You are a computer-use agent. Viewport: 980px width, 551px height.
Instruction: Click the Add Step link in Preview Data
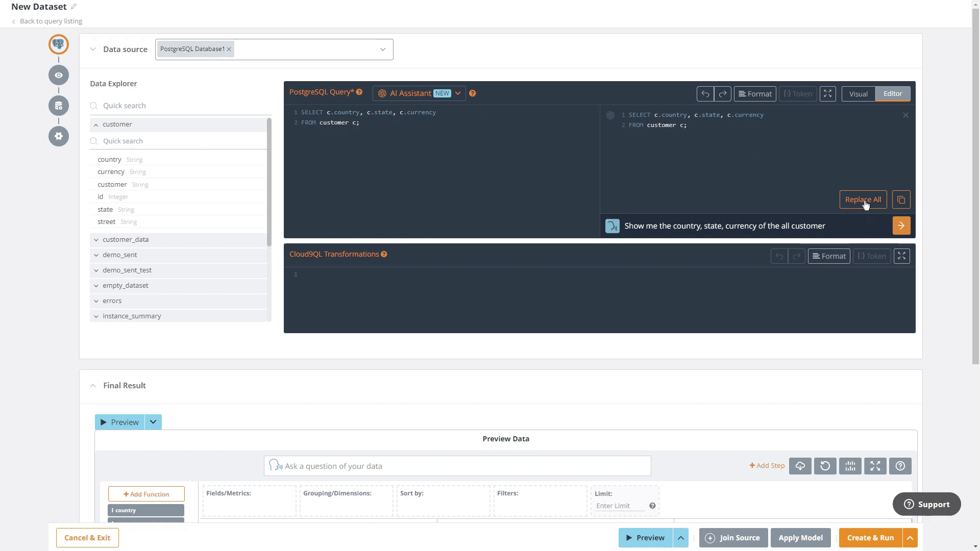click(x=767, y=466)
